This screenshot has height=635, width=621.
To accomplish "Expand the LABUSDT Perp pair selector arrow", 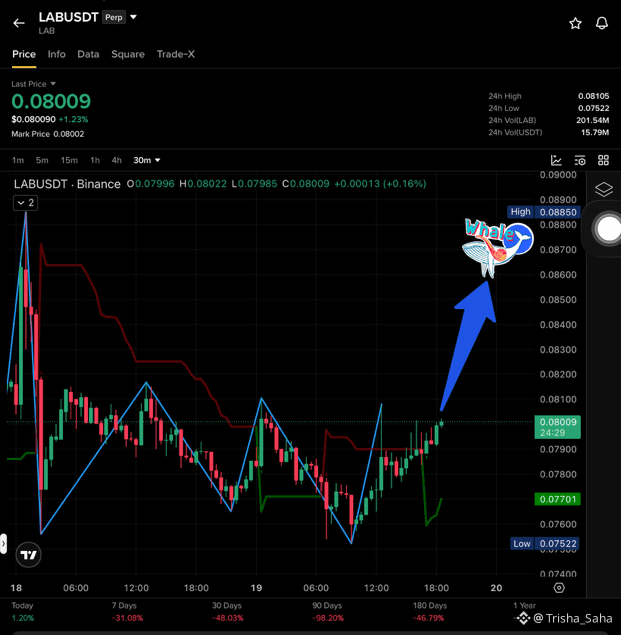I will tap(133, 17).
